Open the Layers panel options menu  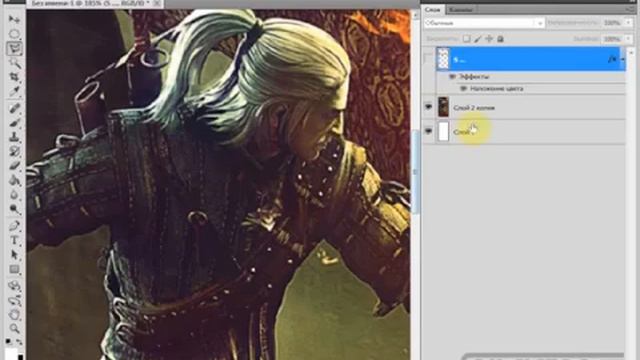pyautogui.click(x=629, y=9)
